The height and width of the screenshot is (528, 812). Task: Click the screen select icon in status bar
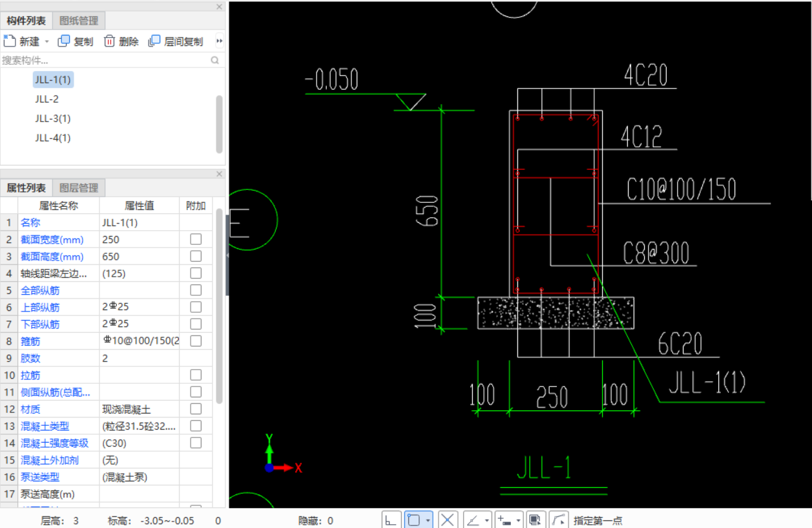[x=535, y=520]
